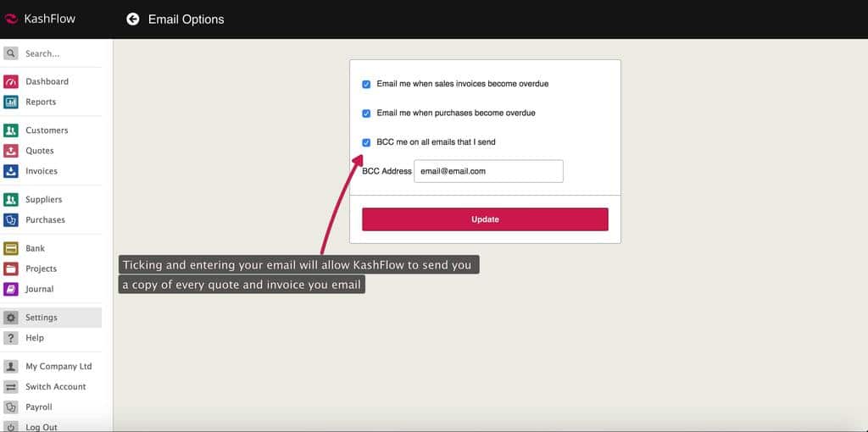The image size is (868, 432).
Task: Toggle email when purchases become overdue checkbox
Action: [x=366, y=114]
